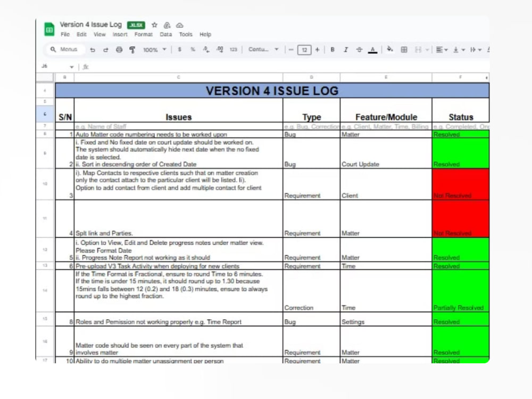Decrease font size with the minus button
This screenshot has height=399, width=532.
tap(291, 50)
